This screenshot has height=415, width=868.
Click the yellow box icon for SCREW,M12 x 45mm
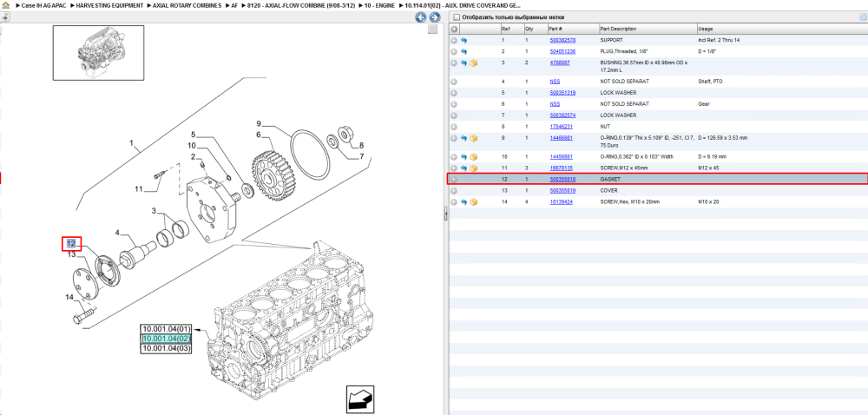(x=474, y=168)
